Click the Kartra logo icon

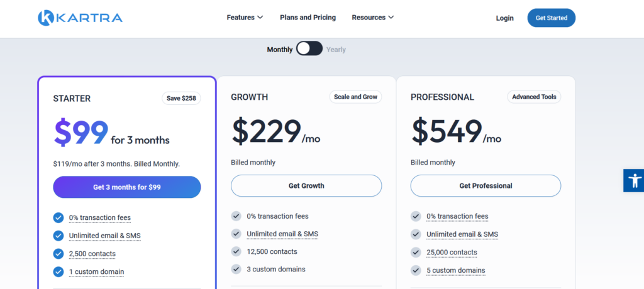tap(46, 18)
